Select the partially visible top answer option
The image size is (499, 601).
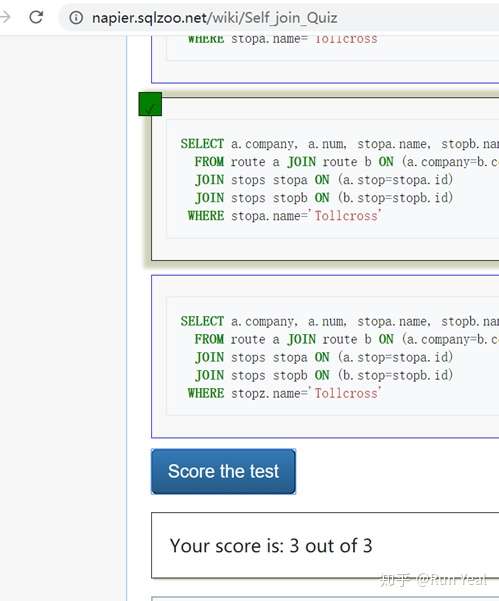[x=325, y=59]
